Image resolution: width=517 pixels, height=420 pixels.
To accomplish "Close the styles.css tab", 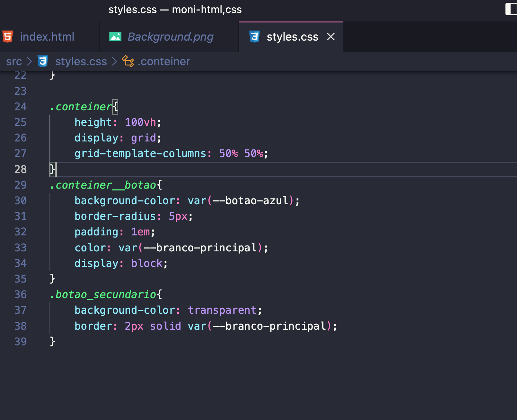I will (x=331, y=37).
